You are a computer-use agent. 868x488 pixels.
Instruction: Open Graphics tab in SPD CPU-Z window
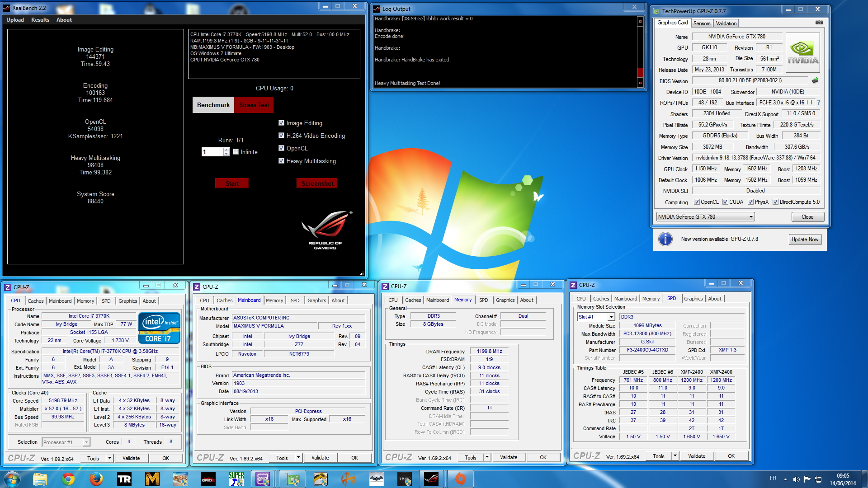coord(693,299)
